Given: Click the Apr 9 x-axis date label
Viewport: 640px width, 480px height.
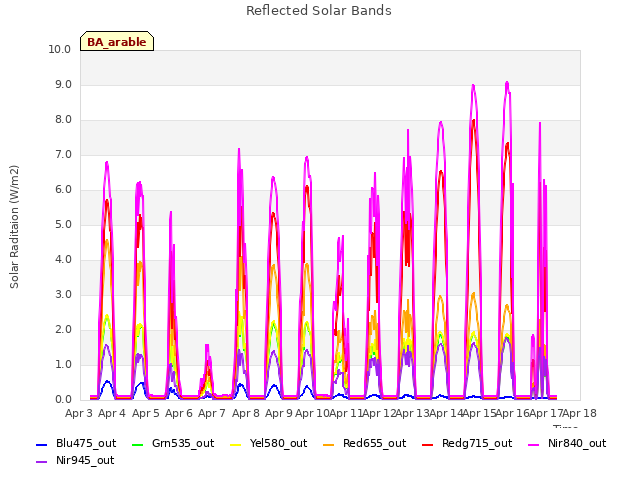Looking at the screenshot, I should (279, 414).
